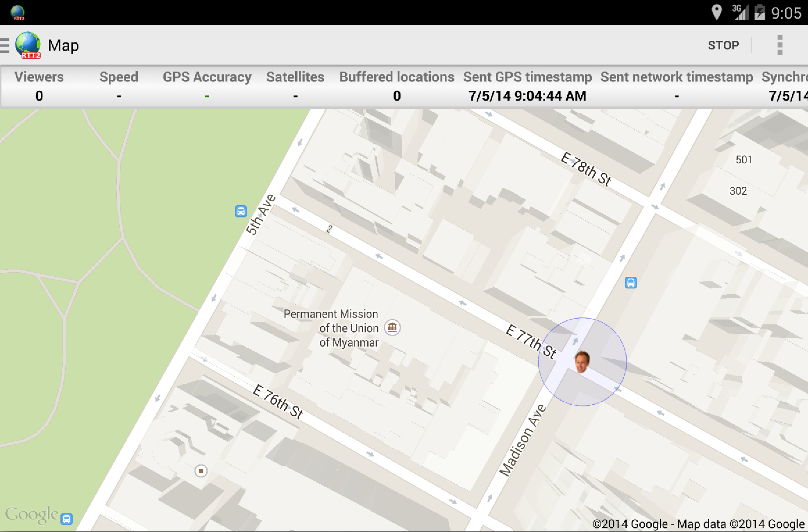Tap the Buffered locations header label
The height and width of the screenshot is (532, 808).
point(397,77)
